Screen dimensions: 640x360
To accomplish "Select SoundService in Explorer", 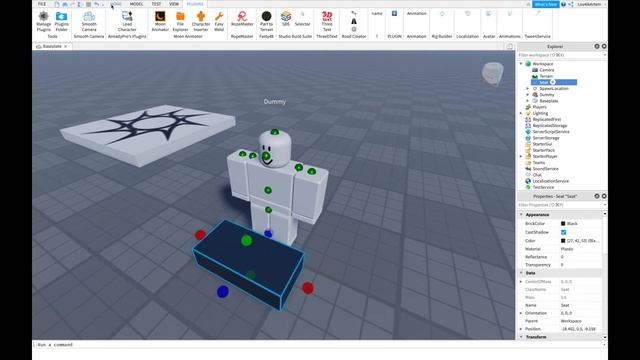I will 545,169.
